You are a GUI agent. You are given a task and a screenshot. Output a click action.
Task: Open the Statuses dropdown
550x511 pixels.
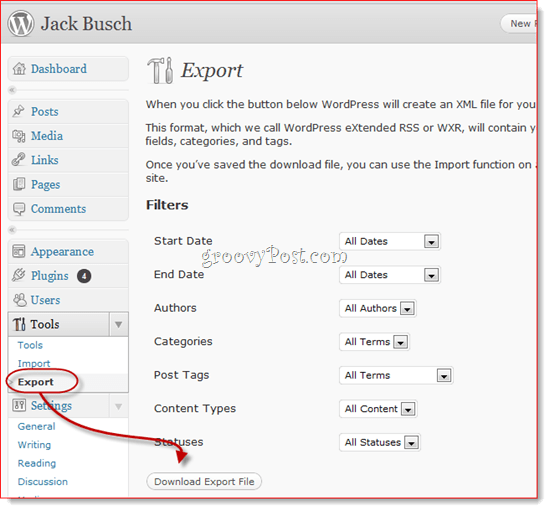tap(380, 442)
